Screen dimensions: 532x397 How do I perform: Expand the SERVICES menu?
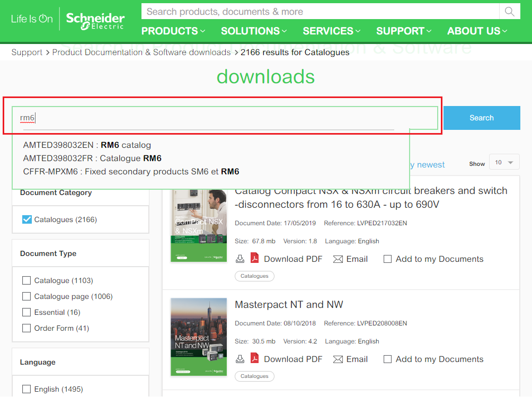(x=332, y=31)
